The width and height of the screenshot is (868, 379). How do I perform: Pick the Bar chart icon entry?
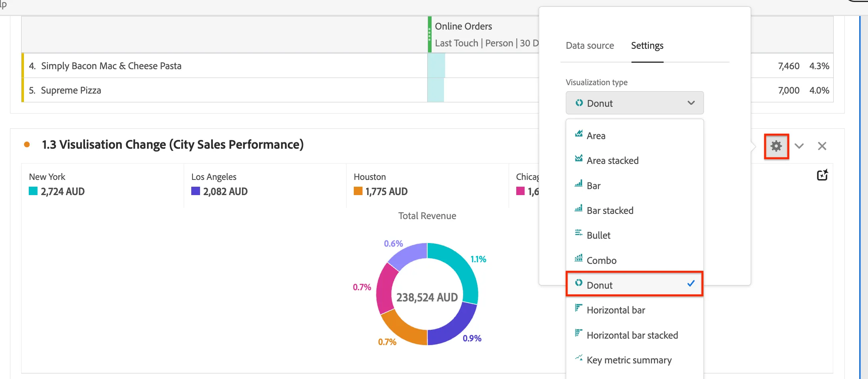point(579,184)
